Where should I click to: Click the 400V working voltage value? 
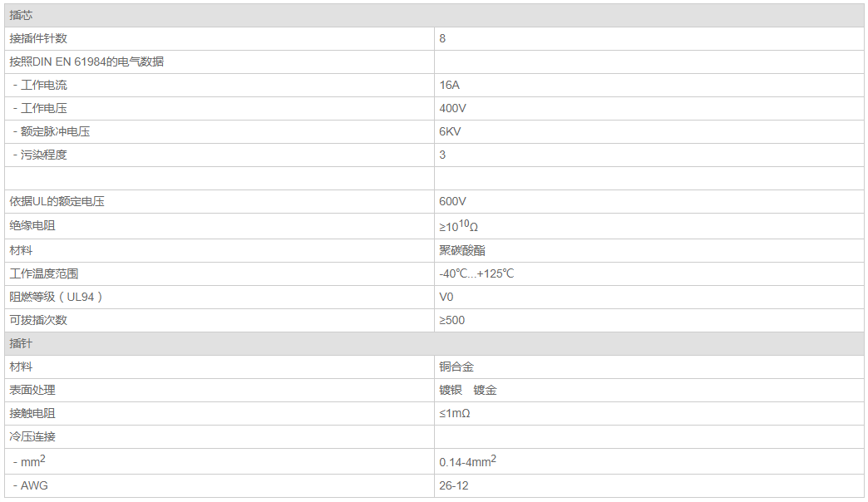pos(452,108)
